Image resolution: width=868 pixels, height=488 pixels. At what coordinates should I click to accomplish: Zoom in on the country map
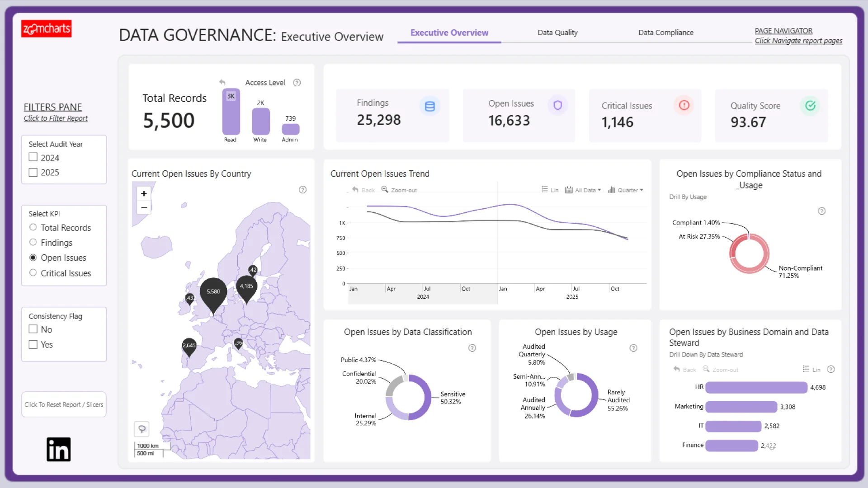click(x=144, y=194)
